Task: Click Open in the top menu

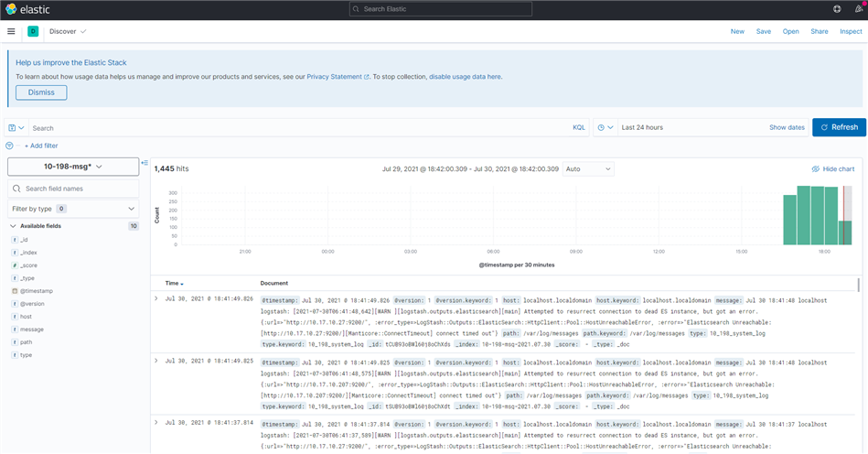Action: [x=790, y=31]
